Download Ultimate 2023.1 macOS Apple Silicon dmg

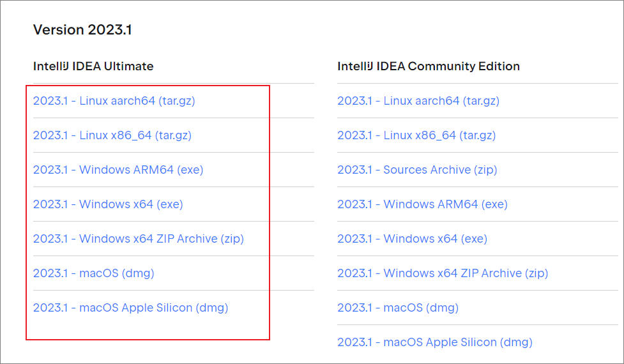pos(130,308)
